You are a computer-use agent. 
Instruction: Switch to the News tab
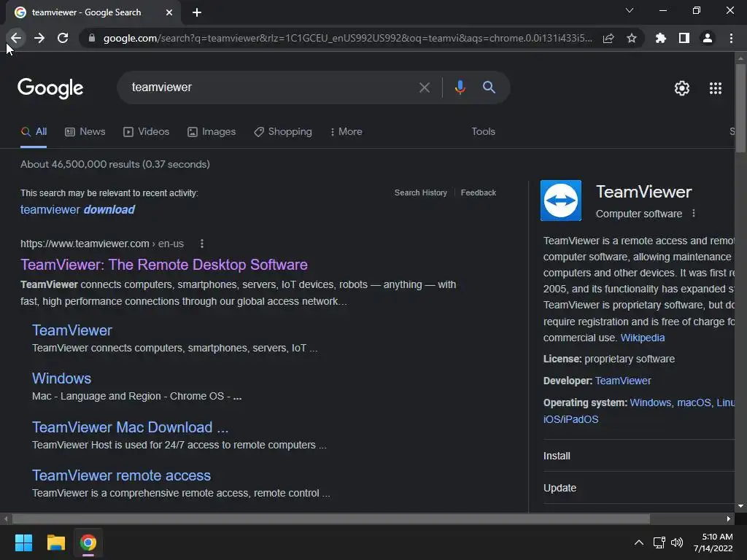85,132
